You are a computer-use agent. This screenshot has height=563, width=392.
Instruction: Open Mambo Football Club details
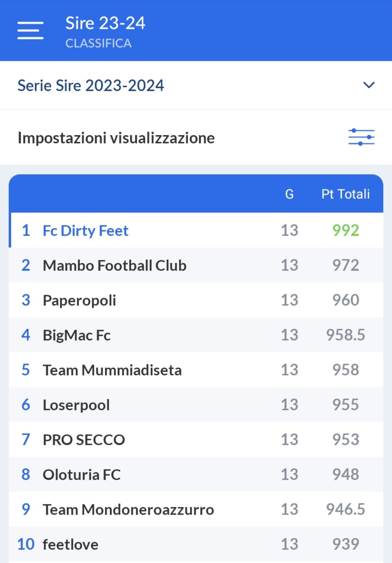[114, 266]
